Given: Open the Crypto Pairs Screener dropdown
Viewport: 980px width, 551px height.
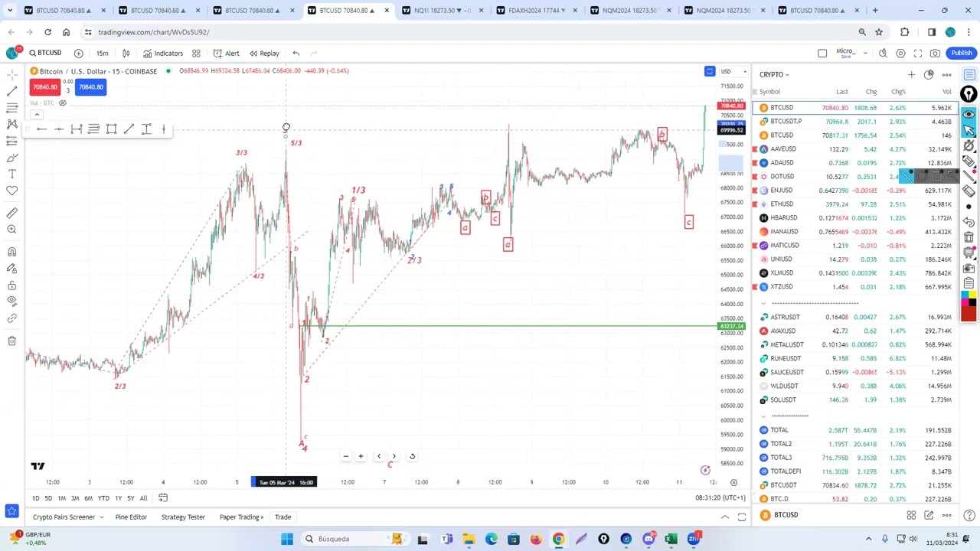Looking at the screenshot, I should click(69, 517).
